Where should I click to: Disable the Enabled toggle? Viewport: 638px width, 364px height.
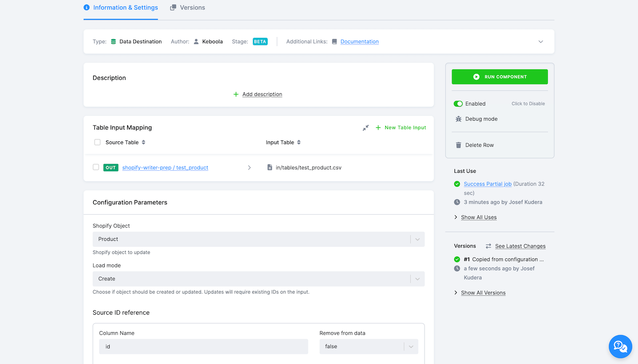pyautogui.click(x=458, y=104)
